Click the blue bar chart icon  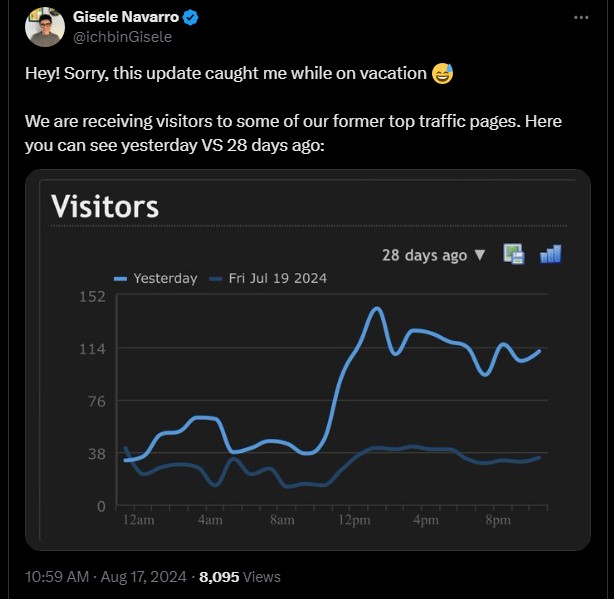tap(550, 254)
